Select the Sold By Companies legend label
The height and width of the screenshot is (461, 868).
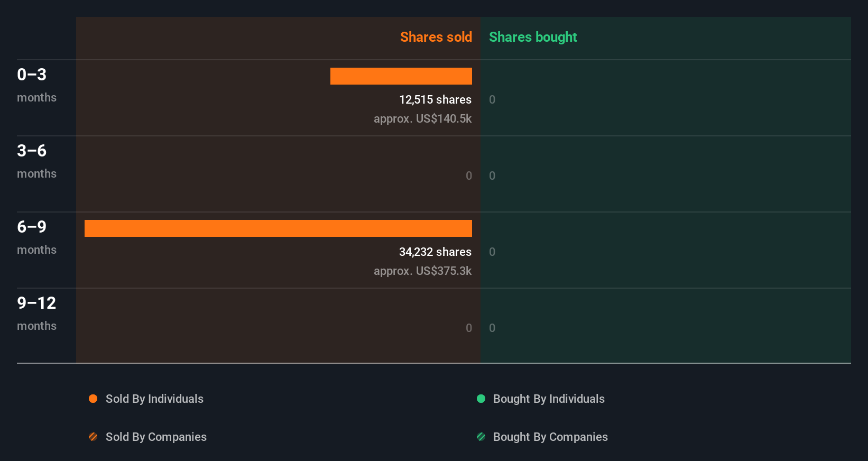(156, 437)
